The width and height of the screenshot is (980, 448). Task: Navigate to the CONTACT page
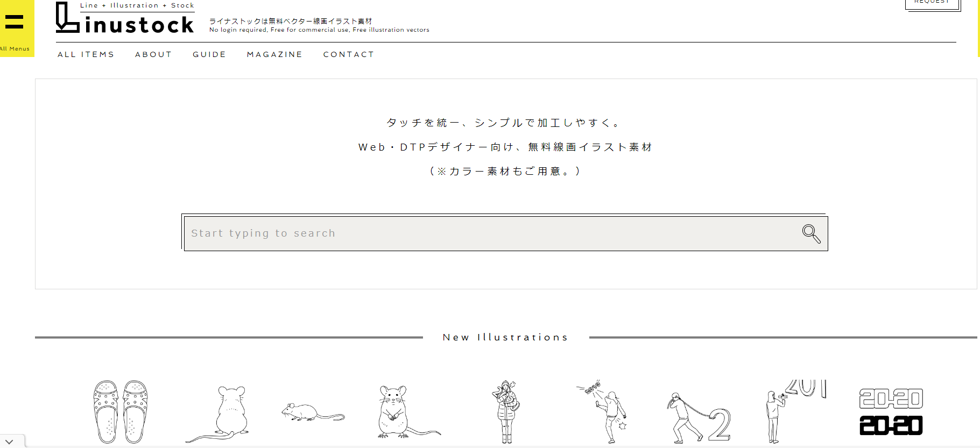(348, 54)
